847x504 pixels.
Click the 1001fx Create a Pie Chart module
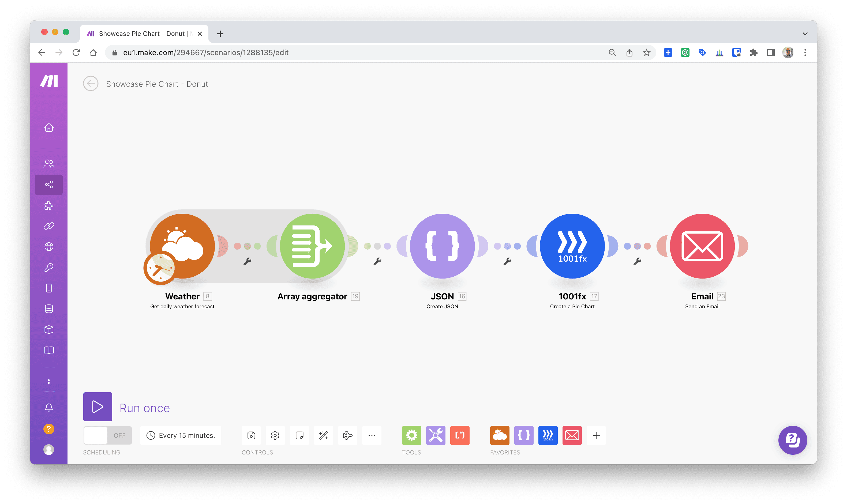coord(572,246)
